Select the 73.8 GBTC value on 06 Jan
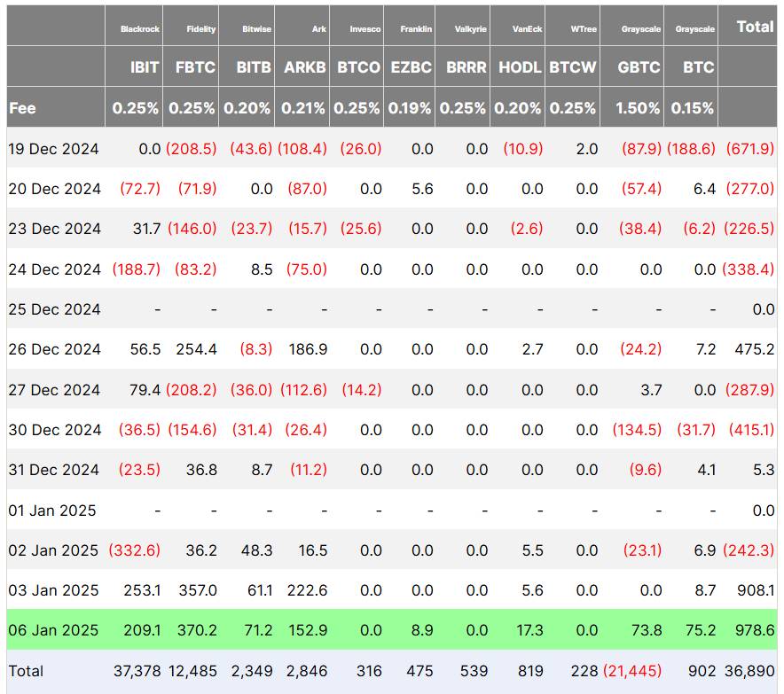The width and height of the screenshot is (784, 694). tap(647, 630)
